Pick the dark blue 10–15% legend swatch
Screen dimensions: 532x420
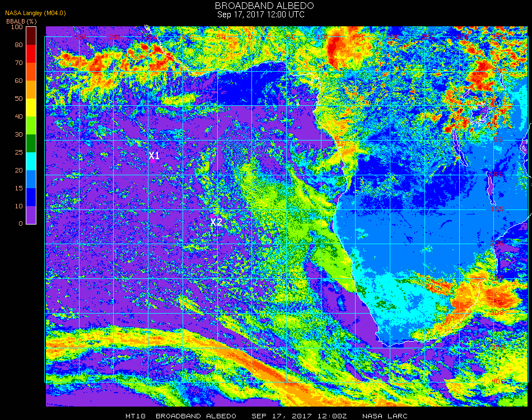click(x=31, y=197)
